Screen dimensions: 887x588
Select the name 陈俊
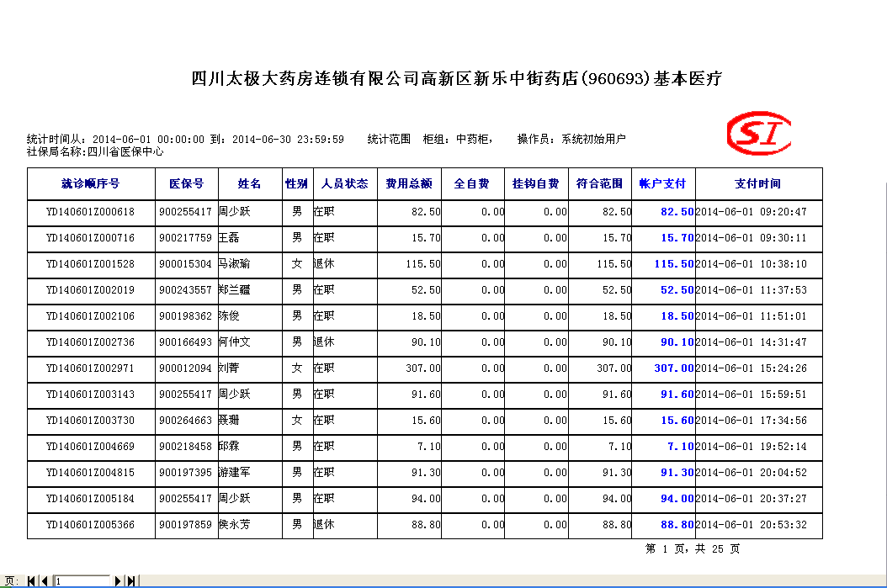[x=229, y=316]
